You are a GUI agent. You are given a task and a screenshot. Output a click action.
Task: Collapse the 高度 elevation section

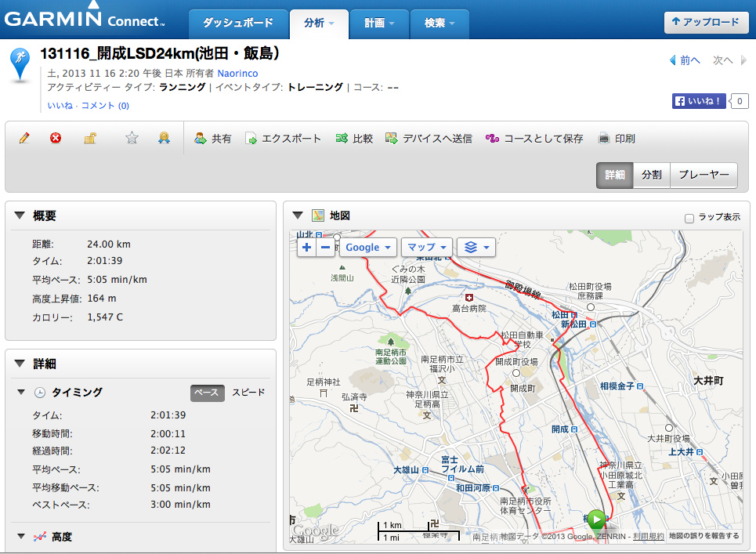(x=20, y=536)
